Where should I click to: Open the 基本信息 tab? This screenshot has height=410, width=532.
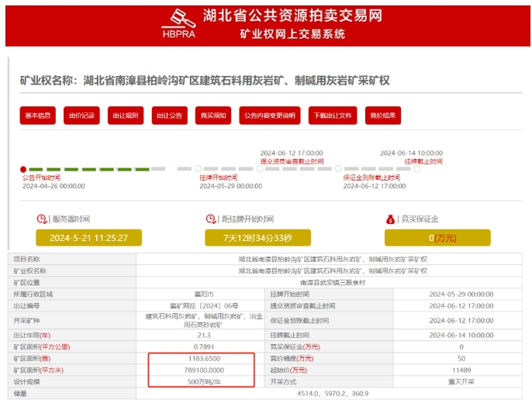point(38,115)
